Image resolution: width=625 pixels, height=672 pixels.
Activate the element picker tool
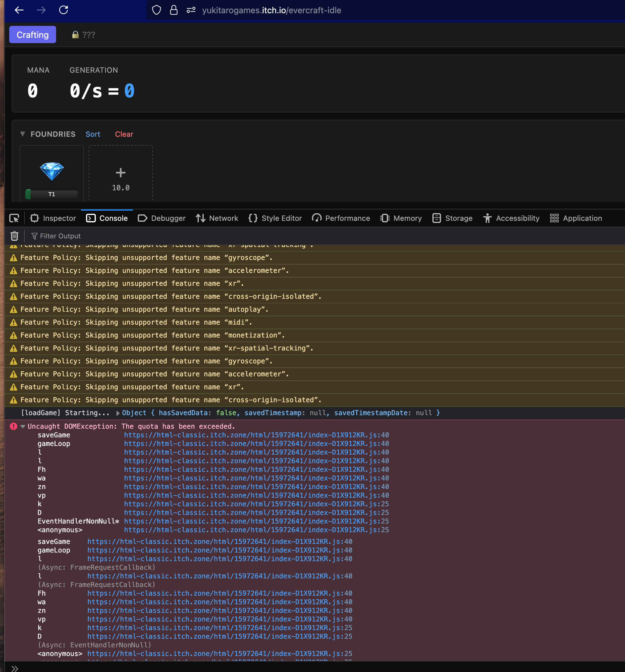click(x=14, y=218)
